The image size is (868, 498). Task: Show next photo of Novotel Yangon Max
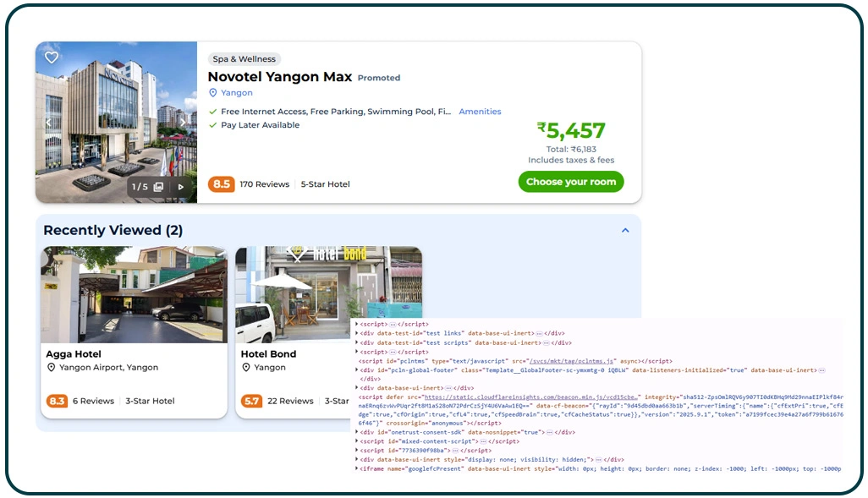[184, 123]
